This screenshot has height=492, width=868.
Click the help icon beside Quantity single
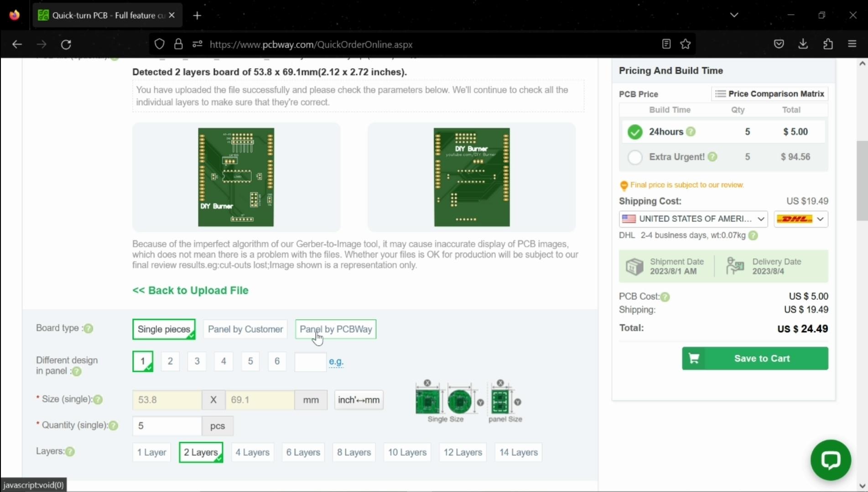click(x=113, y=425)
